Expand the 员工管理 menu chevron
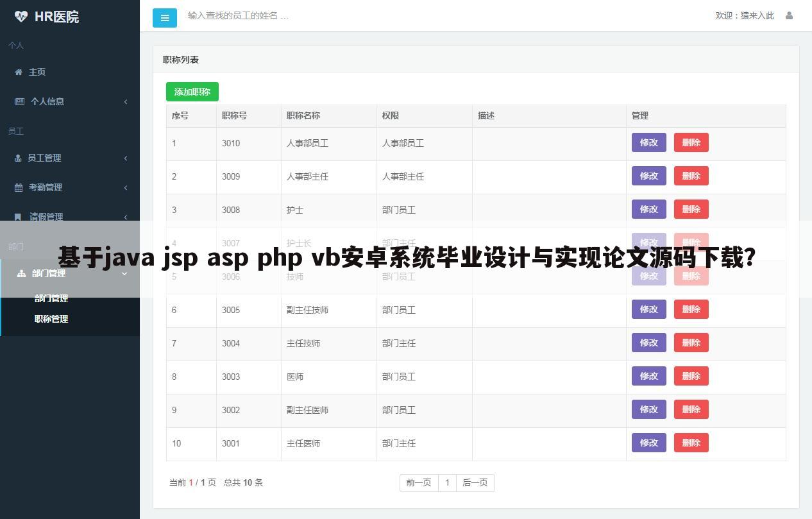 (126, 158)
